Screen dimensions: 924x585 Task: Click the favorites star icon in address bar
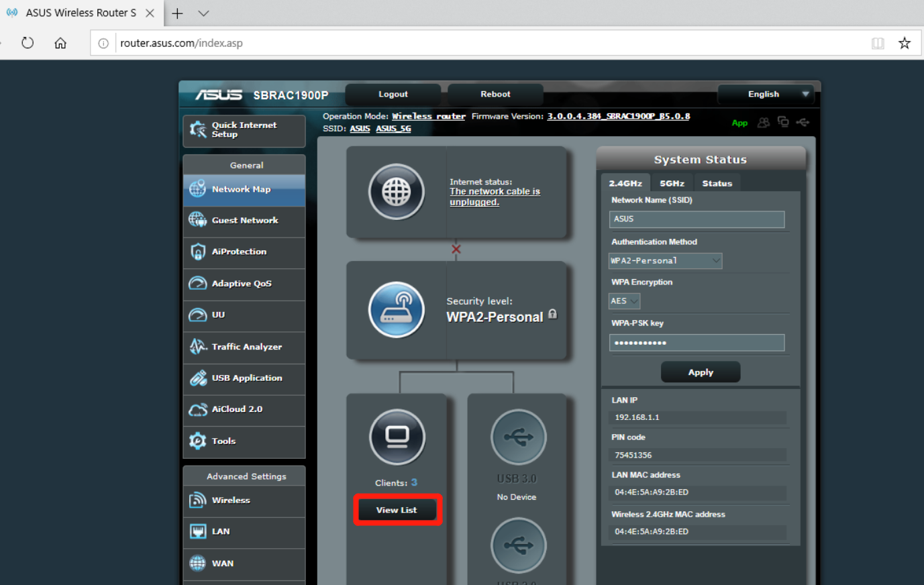(905, 43)
